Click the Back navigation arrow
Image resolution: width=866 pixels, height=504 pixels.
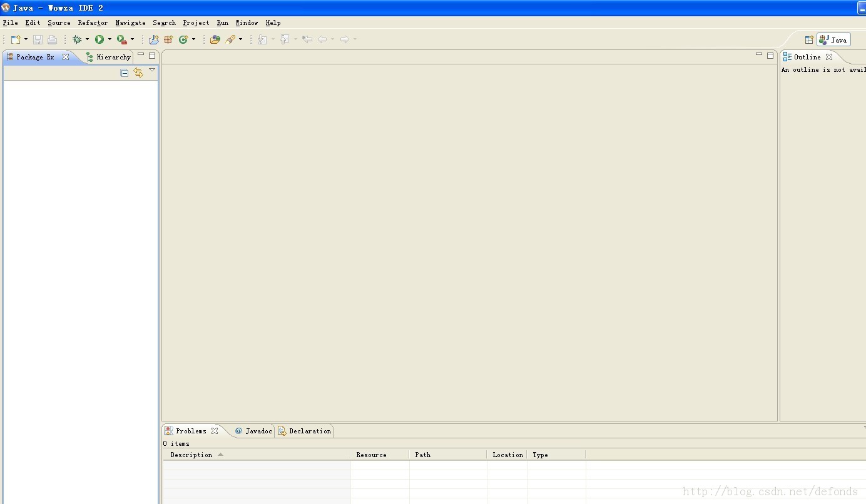[x=322, y=39]
